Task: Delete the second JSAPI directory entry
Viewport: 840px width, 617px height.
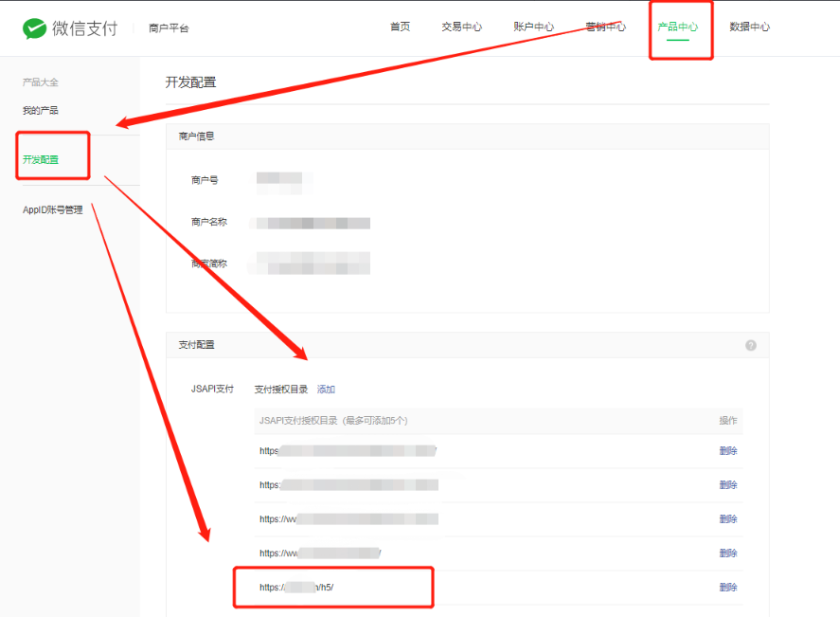Action: 727,485
